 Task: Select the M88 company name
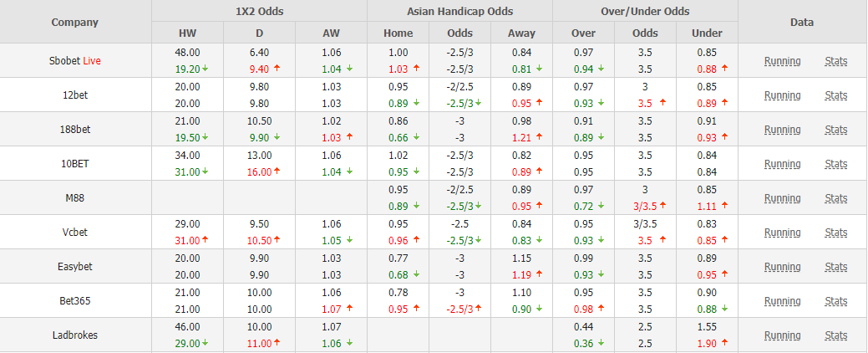75,198
